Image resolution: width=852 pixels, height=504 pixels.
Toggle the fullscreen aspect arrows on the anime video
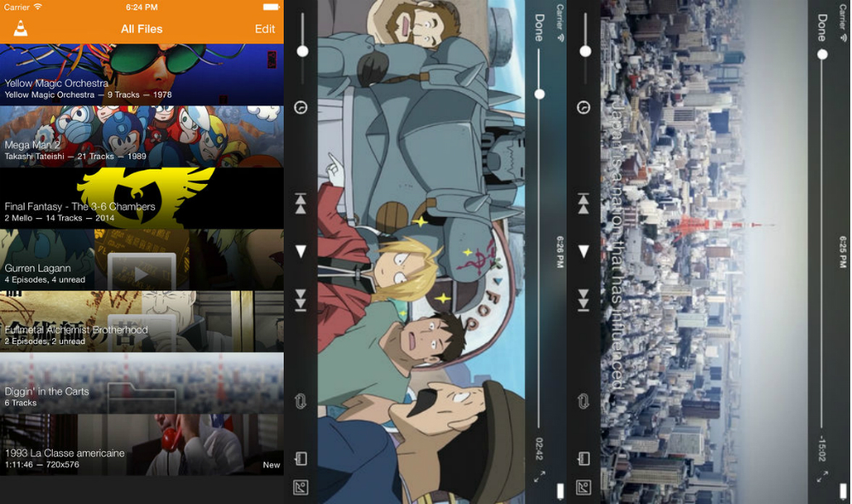click(x=539, y=478)
